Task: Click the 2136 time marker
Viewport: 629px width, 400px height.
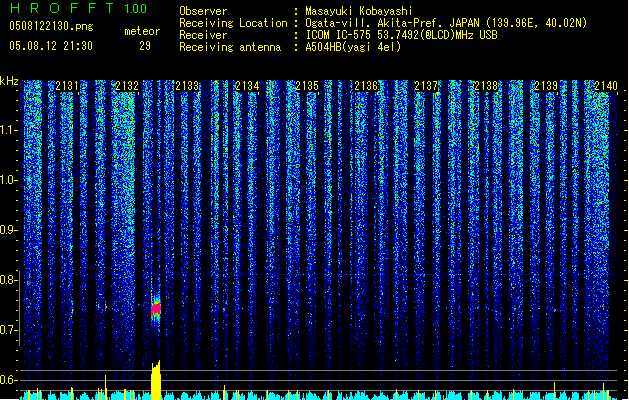Action: (x=366, y=86)
